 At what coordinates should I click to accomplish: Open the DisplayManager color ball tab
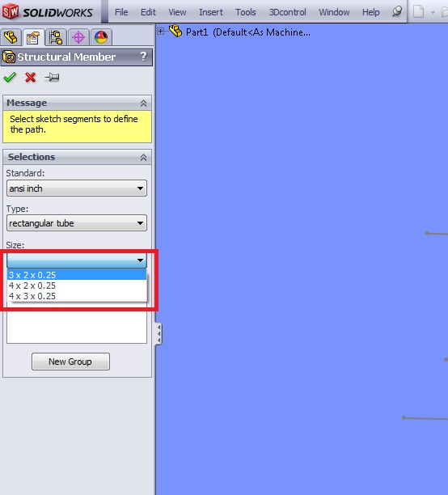click(x=101, y=37)
